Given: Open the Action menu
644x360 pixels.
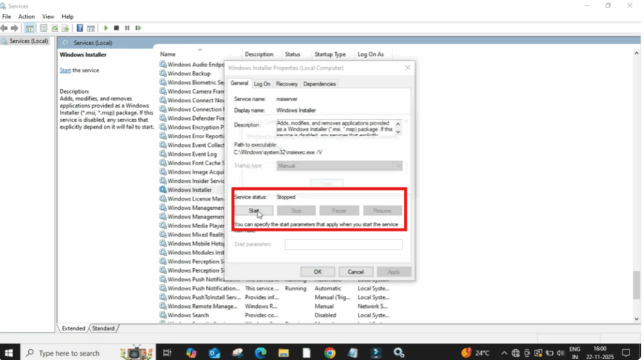Looking at the screenshot, I should pos(26,16).
